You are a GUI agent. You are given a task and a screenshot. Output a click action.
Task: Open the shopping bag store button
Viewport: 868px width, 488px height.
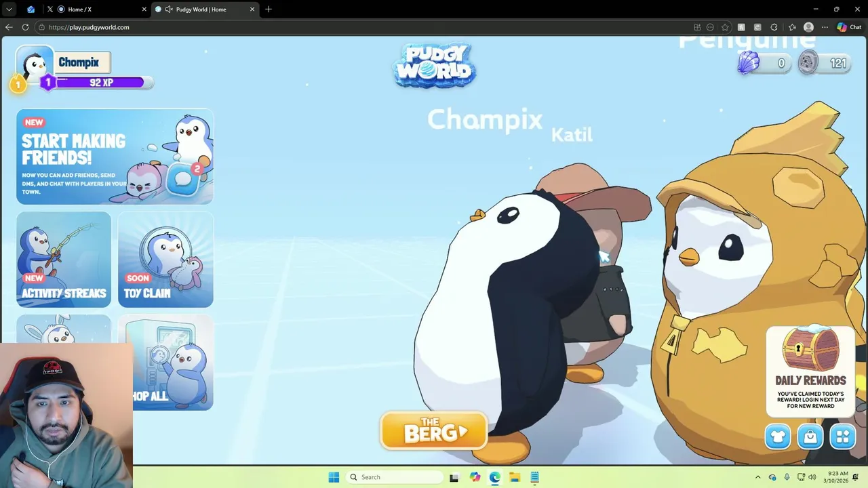(810, 436)
